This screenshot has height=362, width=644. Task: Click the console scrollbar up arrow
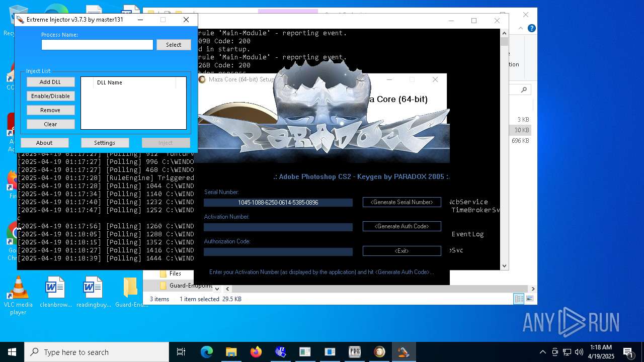pos(505,33)
